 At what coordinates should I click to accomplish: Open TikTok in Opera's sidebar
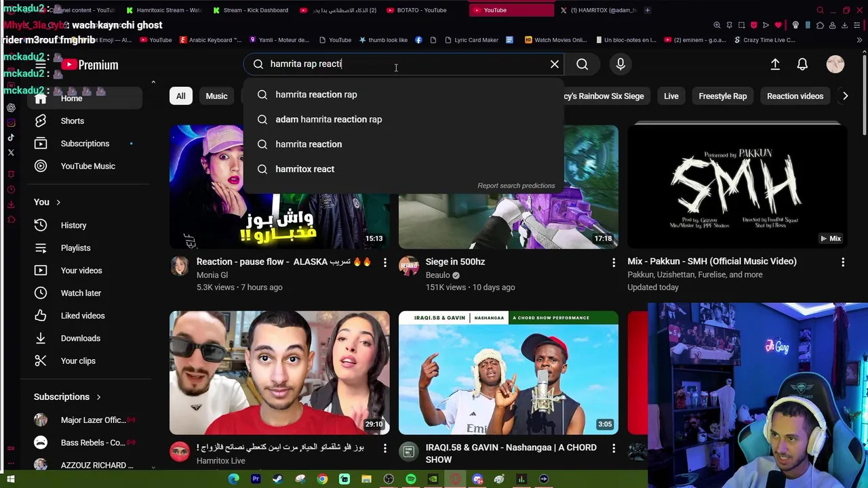click(x=11, y=138)
